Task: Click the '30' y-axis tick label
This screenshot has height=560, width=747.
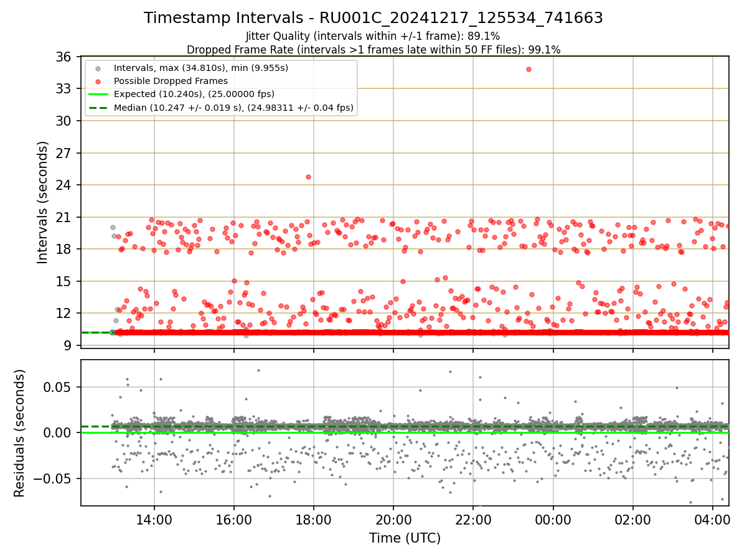Action: (64, 121)
